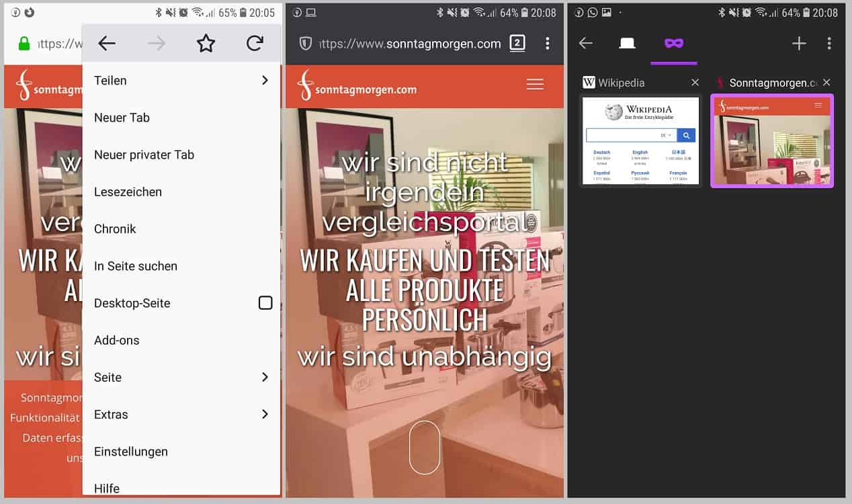Open the Teilen submenu
The image size is (852, 504).
[x=181, y=81]
